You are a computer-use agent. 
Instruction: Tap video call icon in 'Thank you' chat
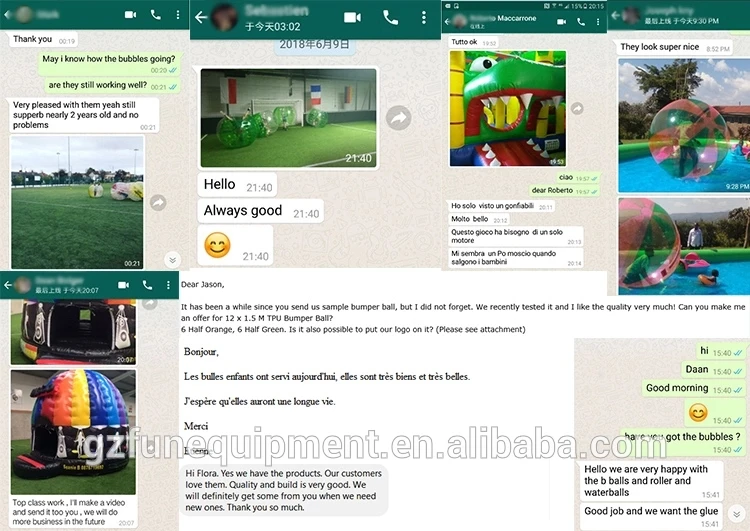130,15
